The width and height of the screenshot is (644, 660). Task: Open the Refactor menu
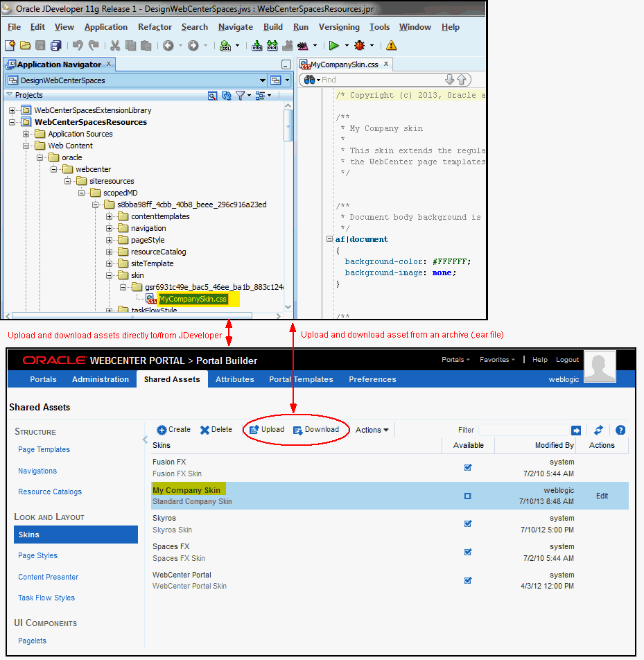coord(155,27)
